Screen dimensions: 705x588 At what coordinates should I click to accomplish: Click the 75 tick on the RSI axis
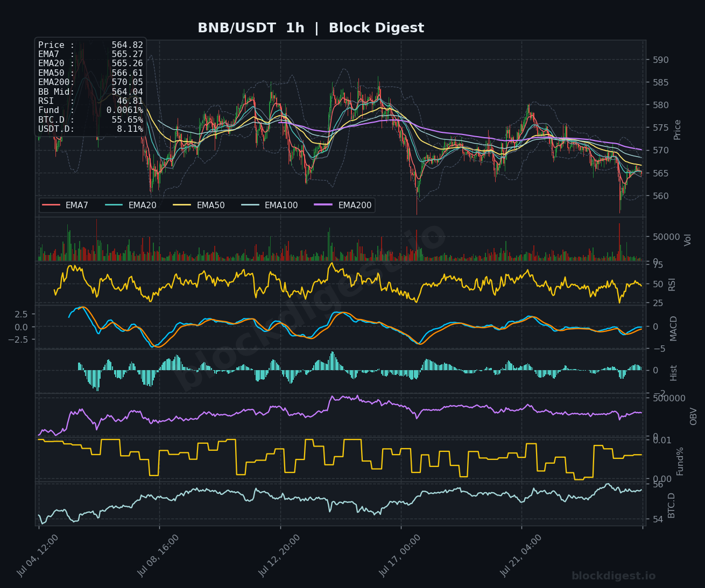(x=658, y=265)
